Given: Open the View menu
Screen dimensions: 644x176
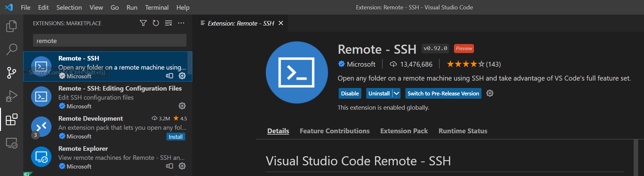Looking at the screenshot, I should [x=96, y=7].
